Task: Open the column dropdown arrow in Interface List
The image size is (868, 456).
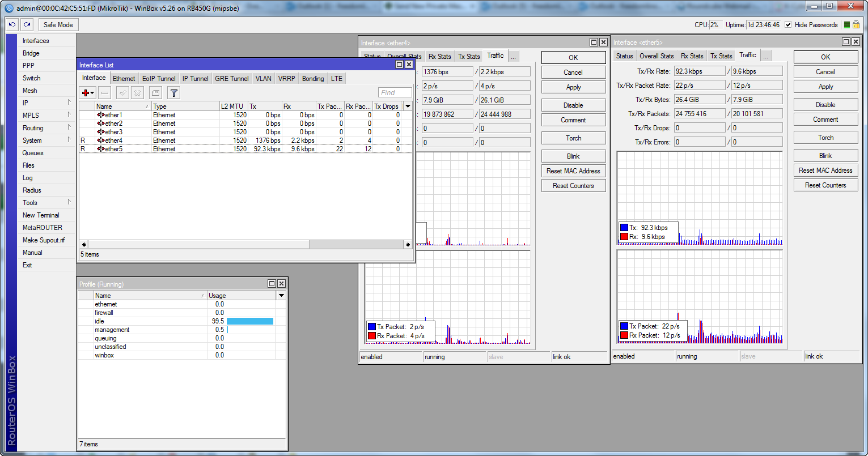Action: pos(408,106)
